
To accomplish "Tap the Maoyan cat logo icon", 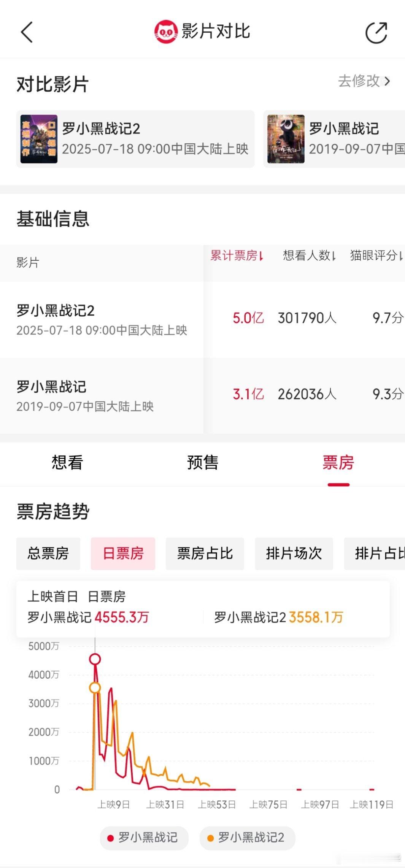I will click(x=166, y=32).
